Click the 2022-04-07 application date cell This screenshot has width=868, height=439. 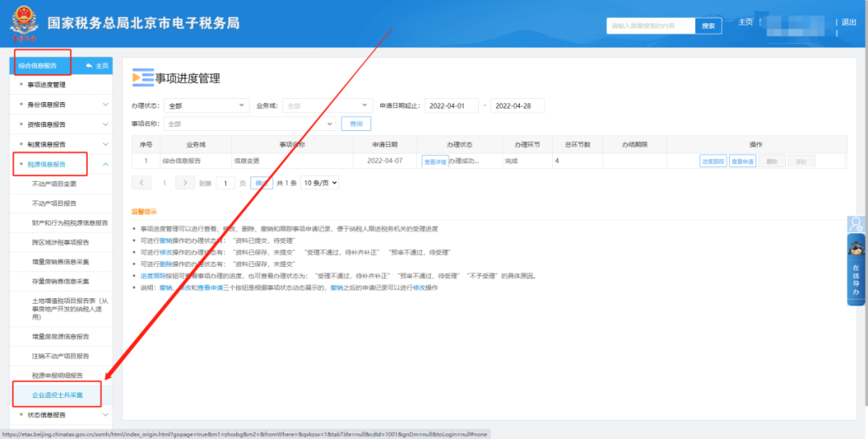click(x=385, y=161)
